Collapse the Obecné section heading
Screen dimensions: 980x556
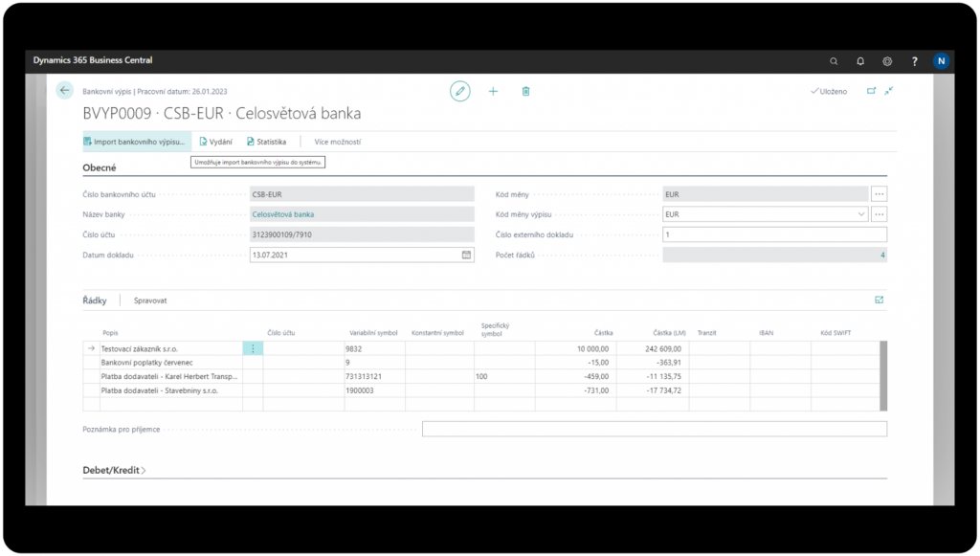[x=100, y=167]
